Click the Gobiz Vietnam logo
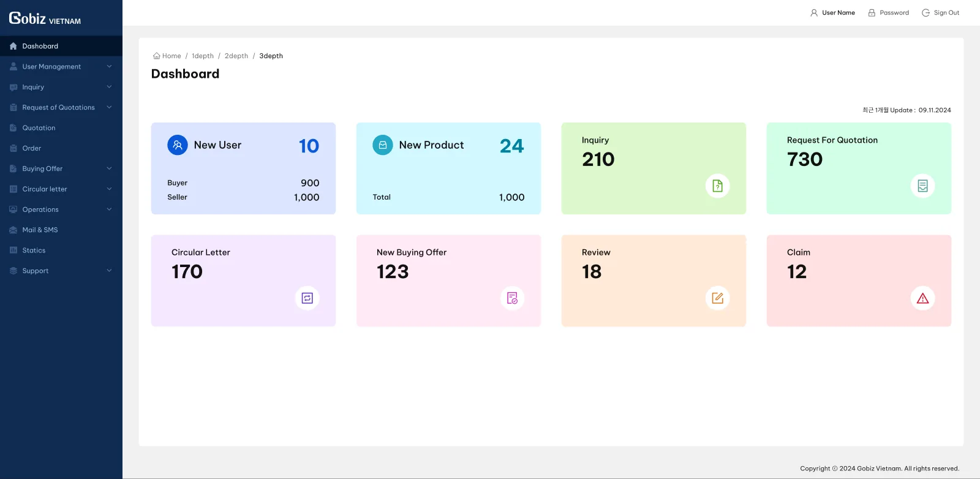Screen dimensions: 980x479 45,18
